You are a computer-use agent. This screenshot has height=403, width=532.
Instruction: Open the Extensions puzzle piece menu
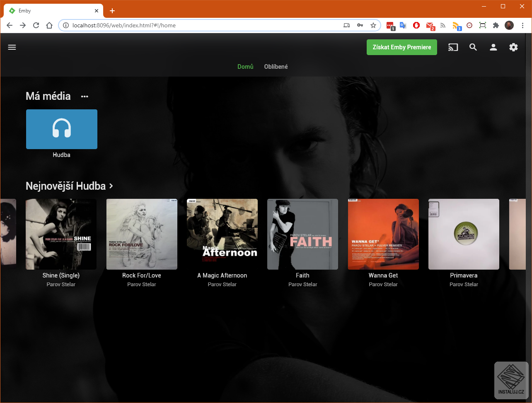[496, 25]
